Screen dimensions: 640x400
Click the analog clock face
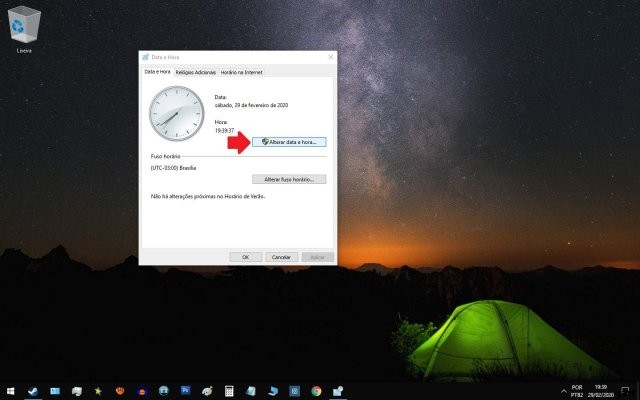(x=176, y=113)
